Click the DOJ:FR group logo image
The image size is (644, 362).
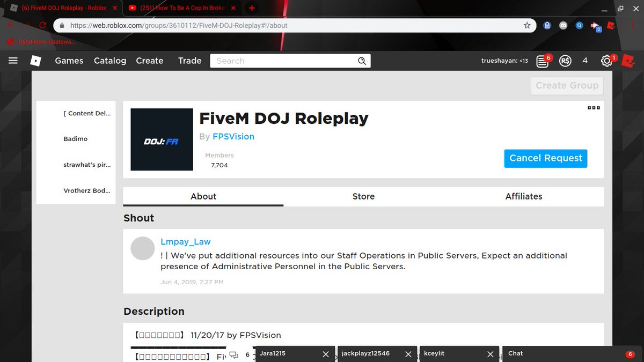pos(162,139)
